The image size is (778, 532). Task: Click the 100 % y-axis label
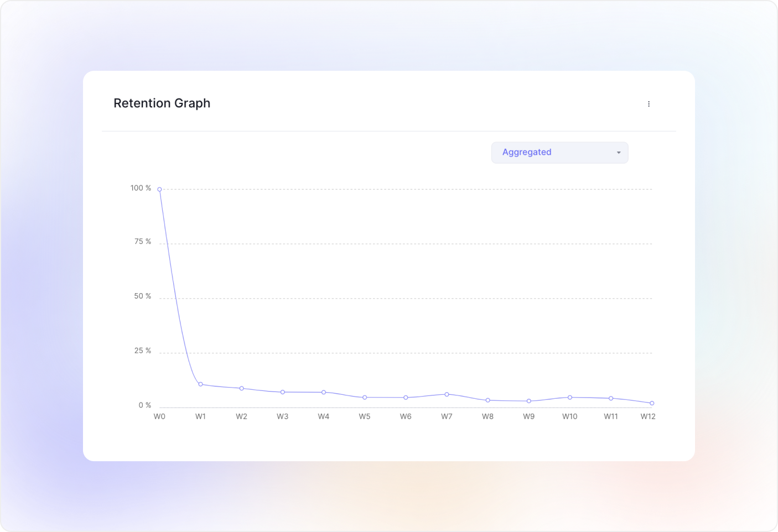pos(141,188)
